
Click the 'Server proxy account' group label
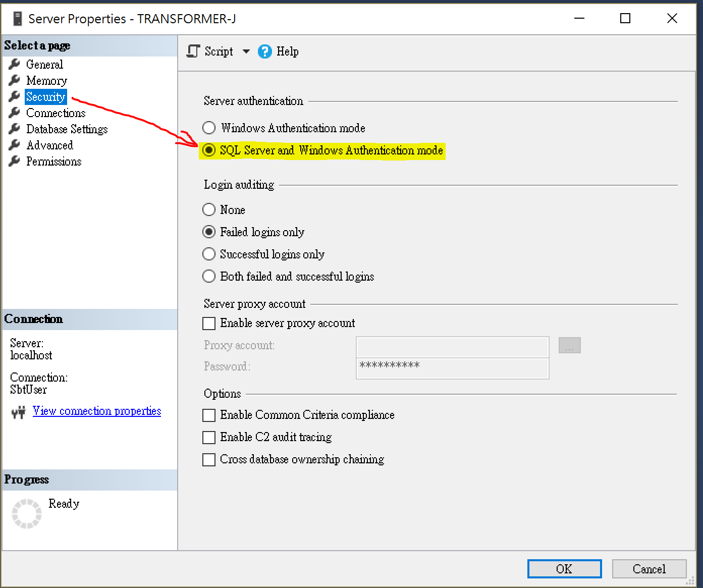pyautogui.click(x=255, y=304)
